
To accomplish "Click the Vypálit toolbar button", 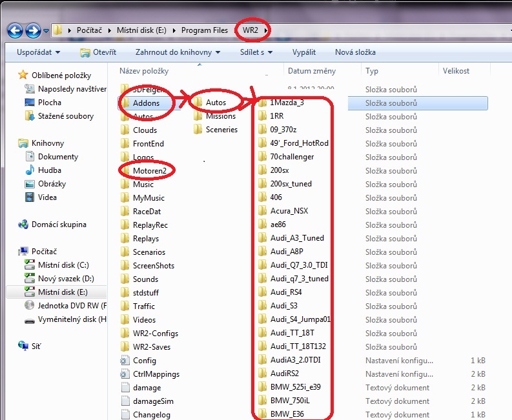I will (303, 52).
